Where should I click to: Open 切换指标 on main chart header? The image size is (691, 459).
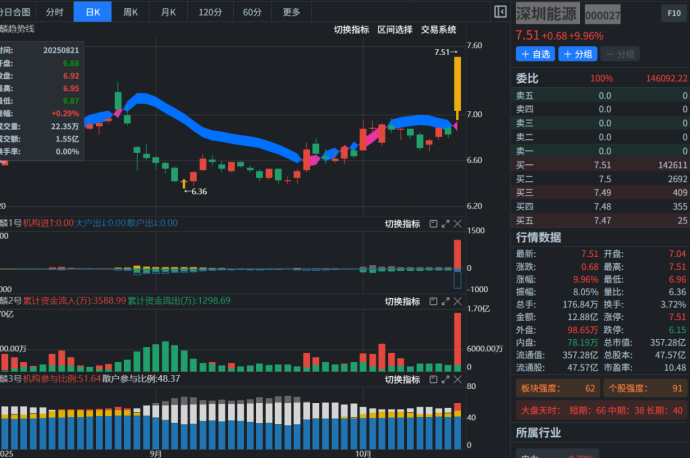click(351, 30)
